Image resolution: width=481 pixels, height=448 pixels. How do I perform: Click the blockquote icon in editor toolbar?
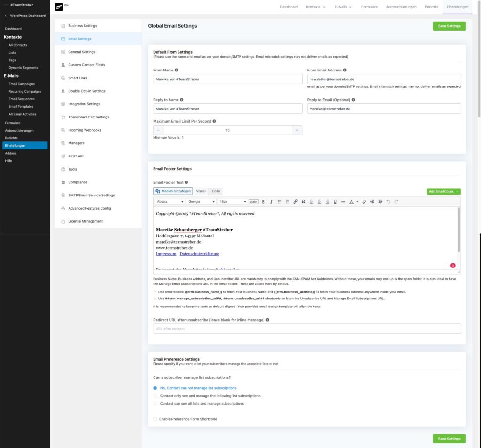pos(303,202)
